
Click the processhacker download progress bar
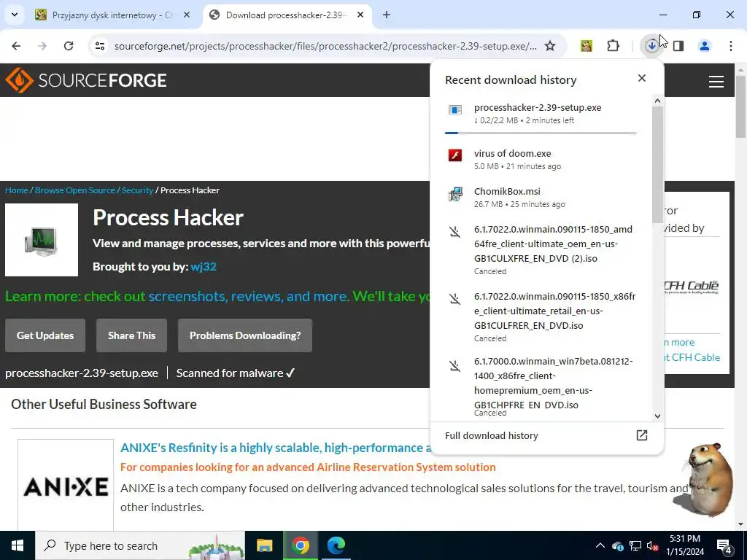coord(541,133)
